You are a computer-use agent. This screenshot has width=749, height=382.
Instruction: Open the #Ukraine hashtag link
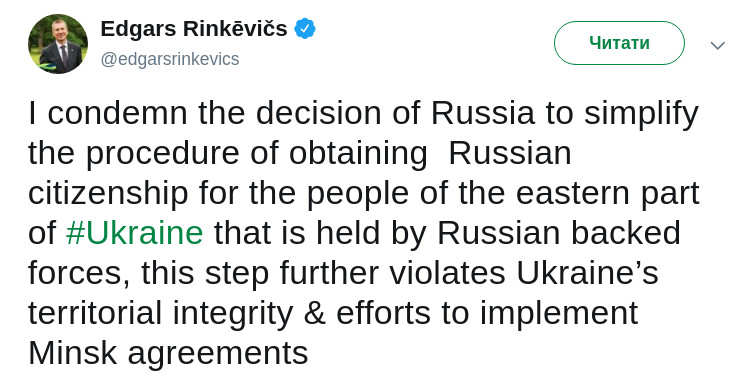click(x=135, y=233)
